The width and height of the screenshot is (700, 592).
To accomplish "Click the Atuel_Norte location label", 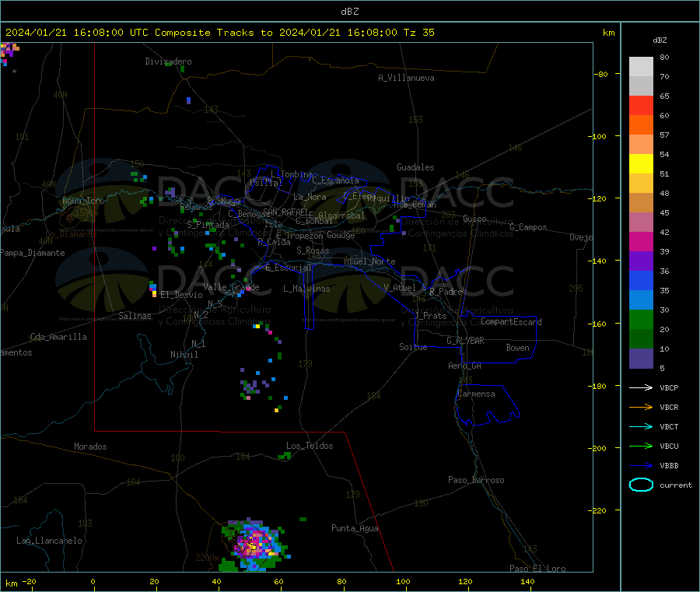I will click(x=370, y=261).
